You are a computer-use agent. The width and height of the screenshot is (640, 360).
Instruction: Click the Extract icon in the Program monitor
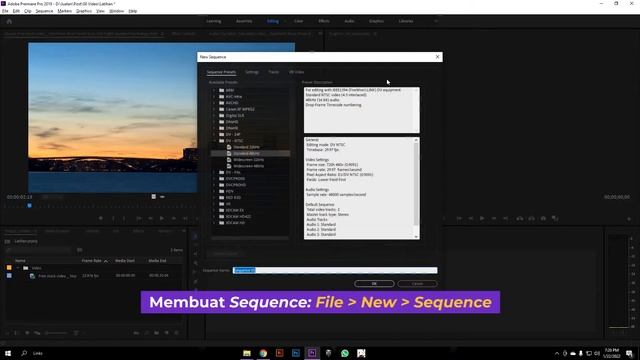531,218
